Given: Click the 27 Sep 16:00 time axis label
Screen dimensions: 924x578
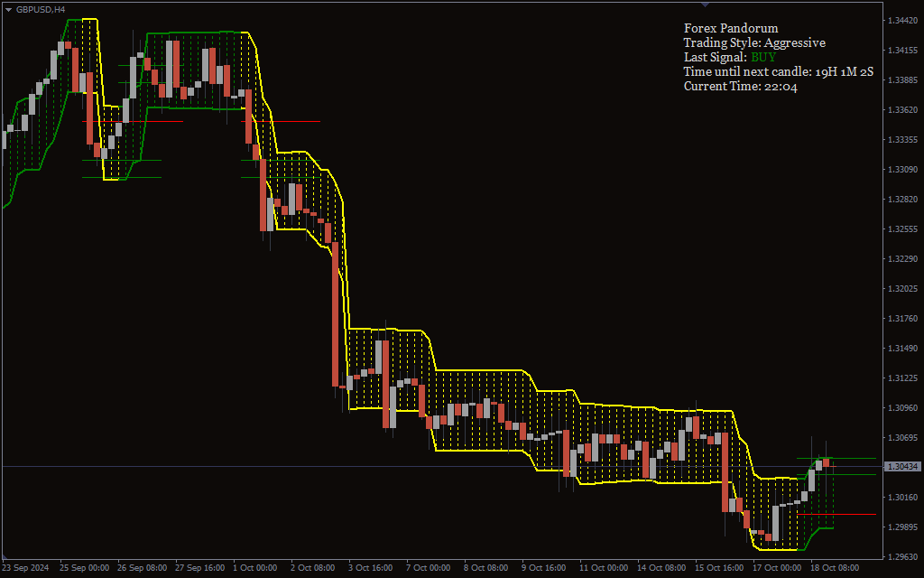Looking at the screenshot, I should 199,568.
